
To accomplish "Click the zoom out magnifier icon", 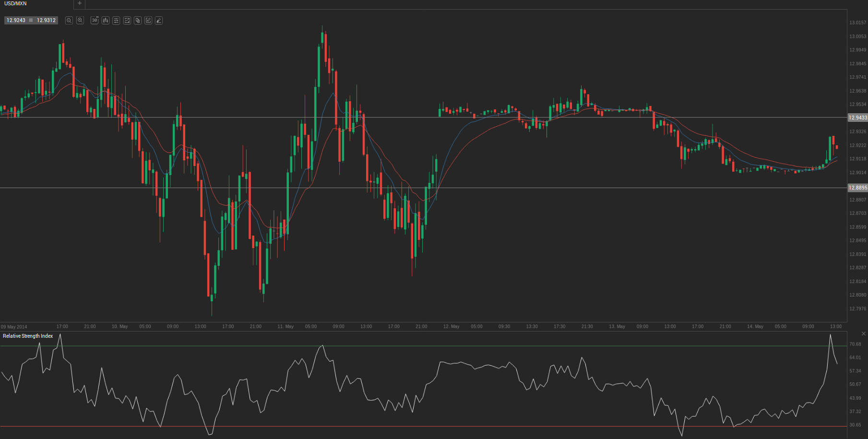I will pos(69,20).
